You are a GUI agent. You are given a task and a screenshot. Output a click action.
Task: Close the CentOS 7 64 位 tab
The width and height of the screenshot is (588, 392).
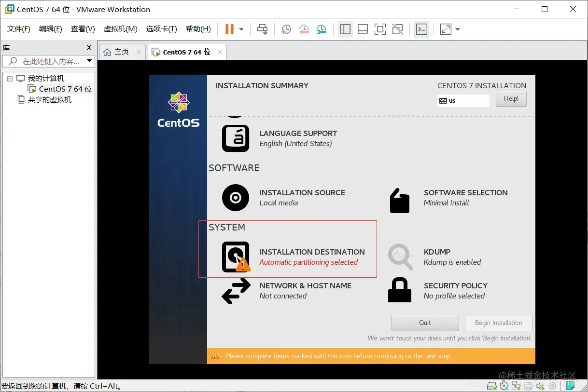(220, 52)
